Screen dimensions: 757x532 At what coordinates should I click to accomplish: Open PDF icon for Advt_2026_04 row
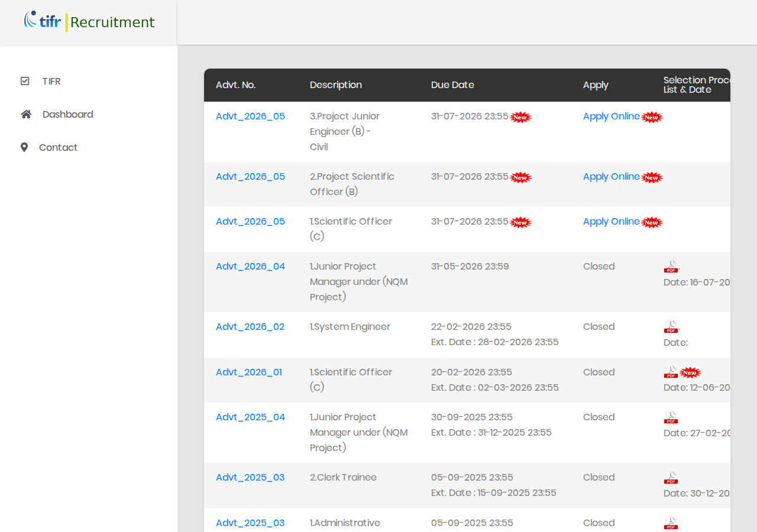[671, 267]
